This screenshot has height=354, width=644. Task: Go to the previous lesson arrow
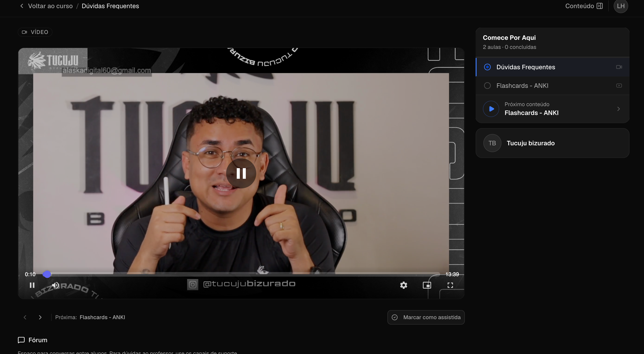[25, 317]
